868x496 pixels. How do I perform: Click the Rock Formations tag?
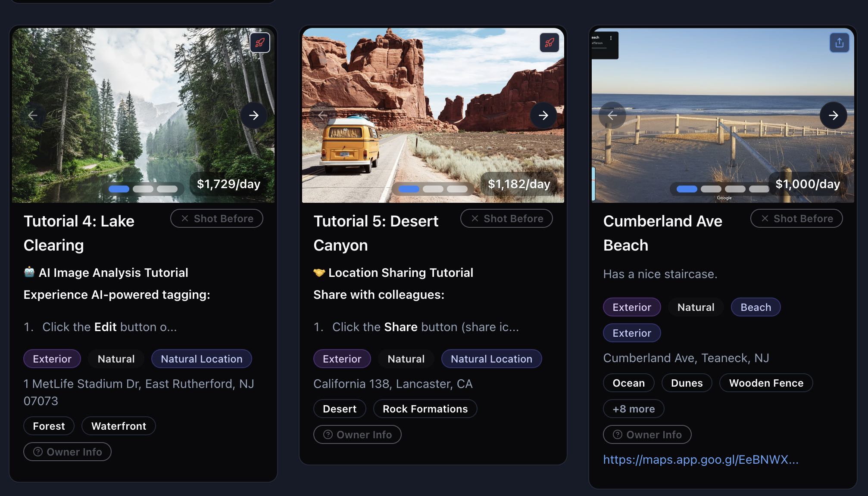tap(425, 409)
